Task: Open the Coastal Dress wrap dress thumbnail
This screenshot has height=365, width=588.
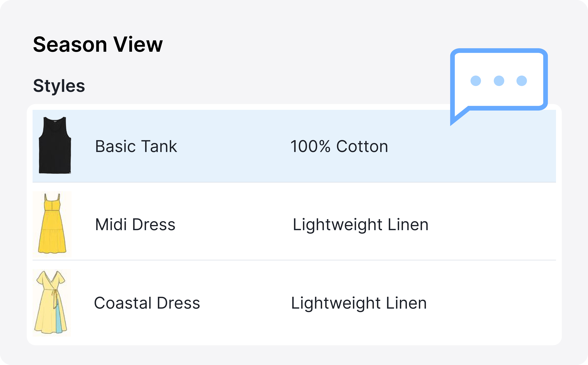Action: coord(52,303)
